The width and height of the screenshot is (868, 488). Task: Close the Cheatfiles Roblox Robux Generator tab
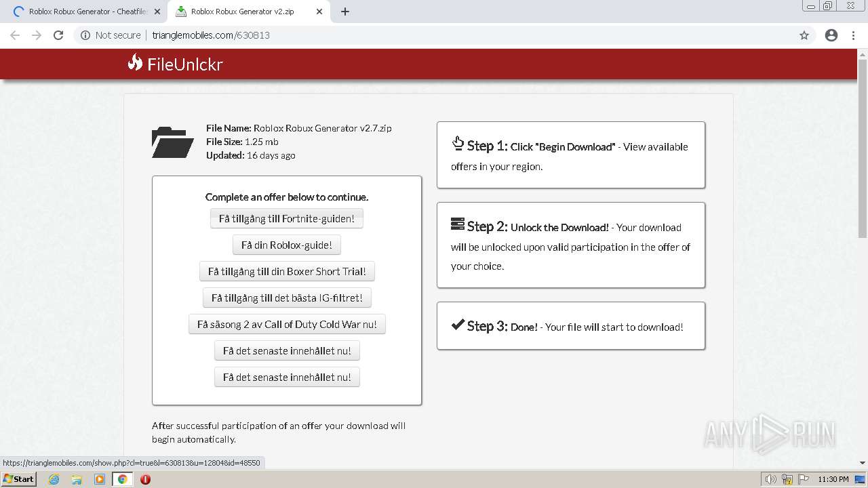click(x=157, y=12)
